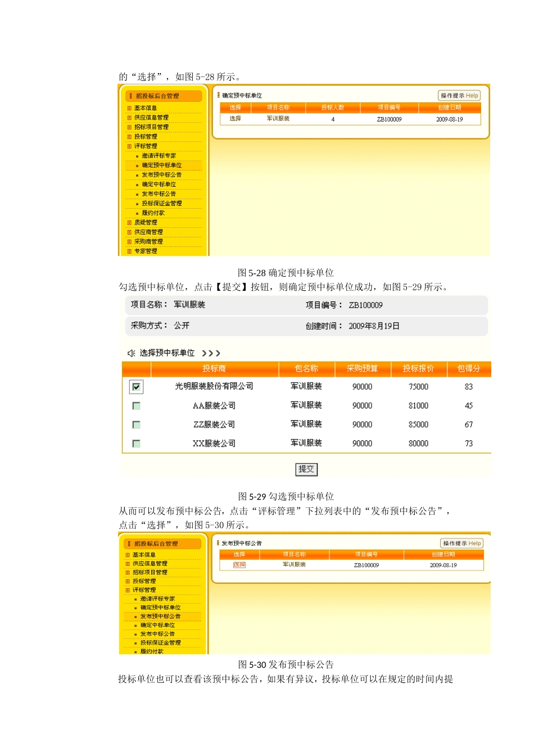Expand the 采购商管理 menu group
The height and width of the screenshot is (756, 534).
[148, 242]
